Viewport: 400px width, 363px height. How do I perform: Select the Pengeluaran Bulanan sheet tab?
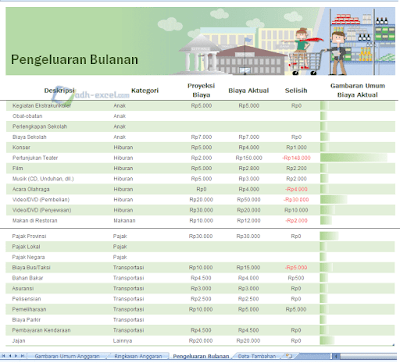[201, 356]
